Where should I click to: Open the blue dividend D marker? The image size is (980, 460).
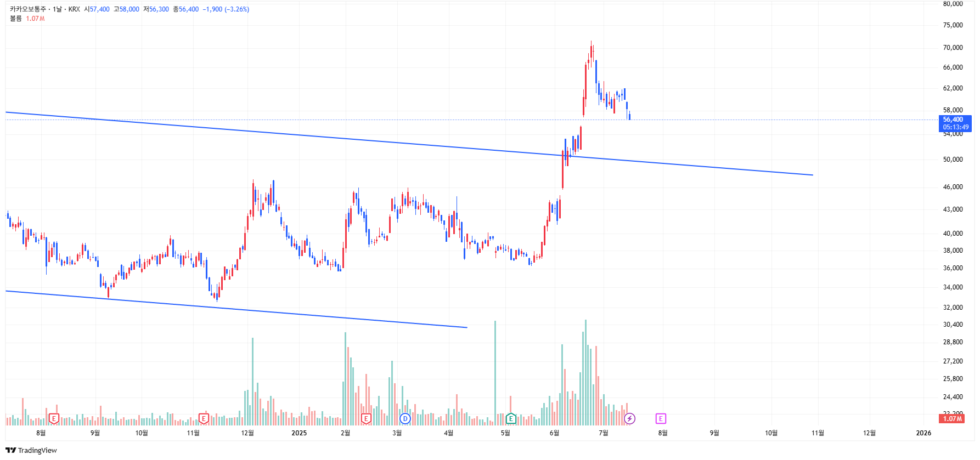click(x=405, y=419)
